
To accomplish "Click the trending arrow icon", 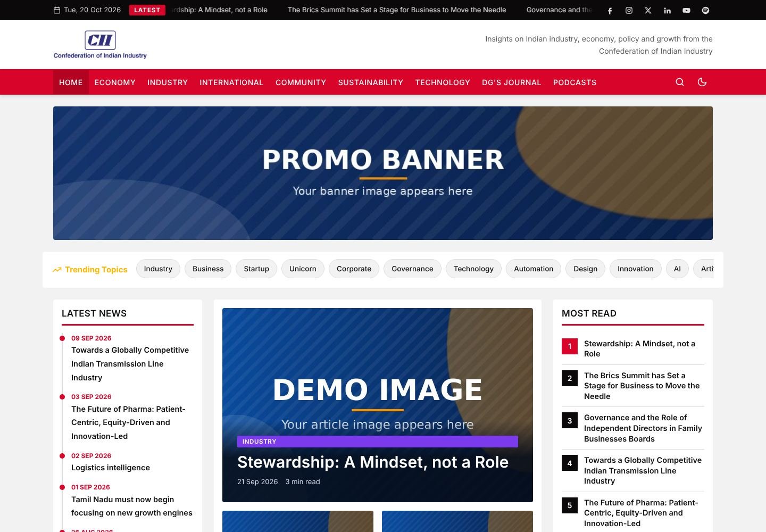I will pyautogui.click(x=57, y=270).
